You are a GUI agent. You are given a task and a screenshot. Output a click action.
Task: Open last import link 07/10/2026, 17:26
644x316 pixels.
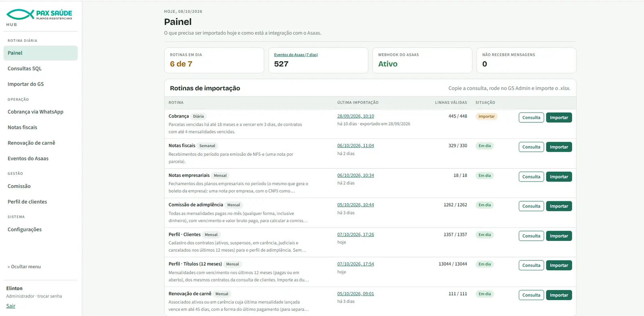[355, 235]
